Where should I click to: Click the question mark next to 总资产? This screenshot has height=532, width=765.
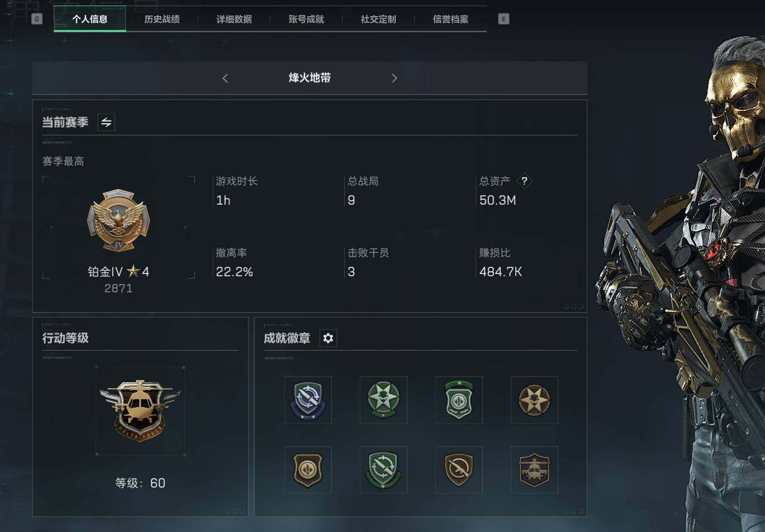point(524,181)
